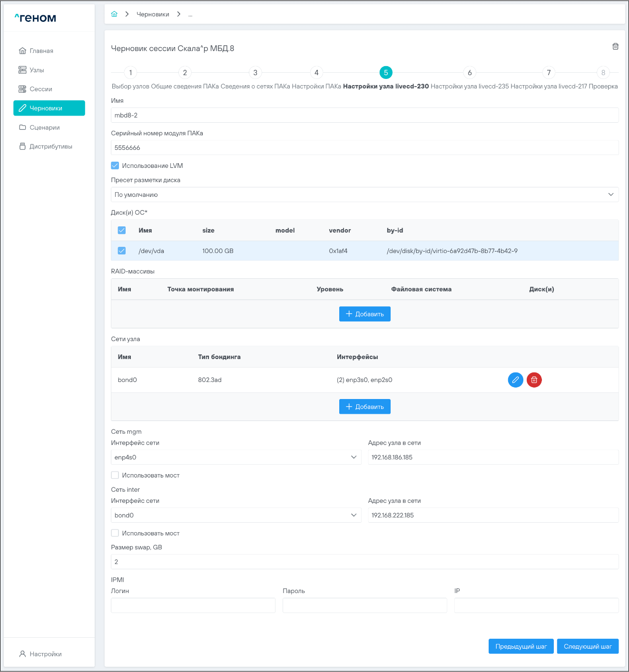Enable Использовать мост for mgm network
This screenshot has width=629, height=672.
tap(115, 475)
